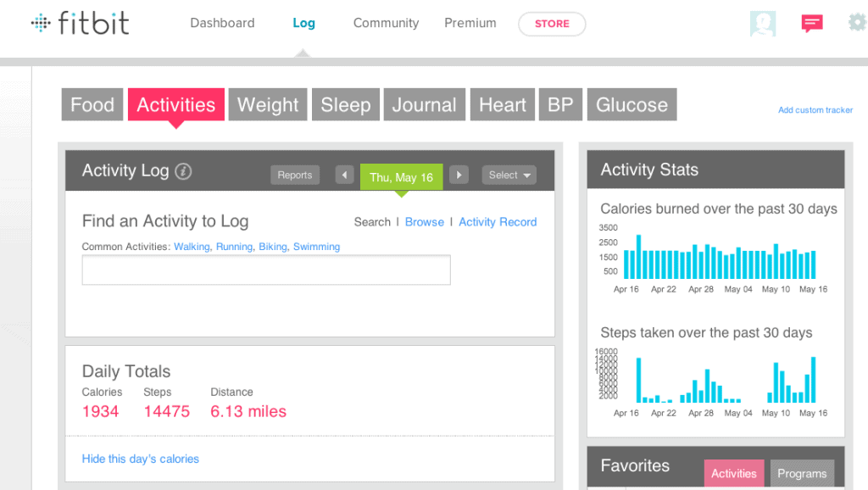Switch Favorites to Programs
The image size is (868, 490).
802,474
